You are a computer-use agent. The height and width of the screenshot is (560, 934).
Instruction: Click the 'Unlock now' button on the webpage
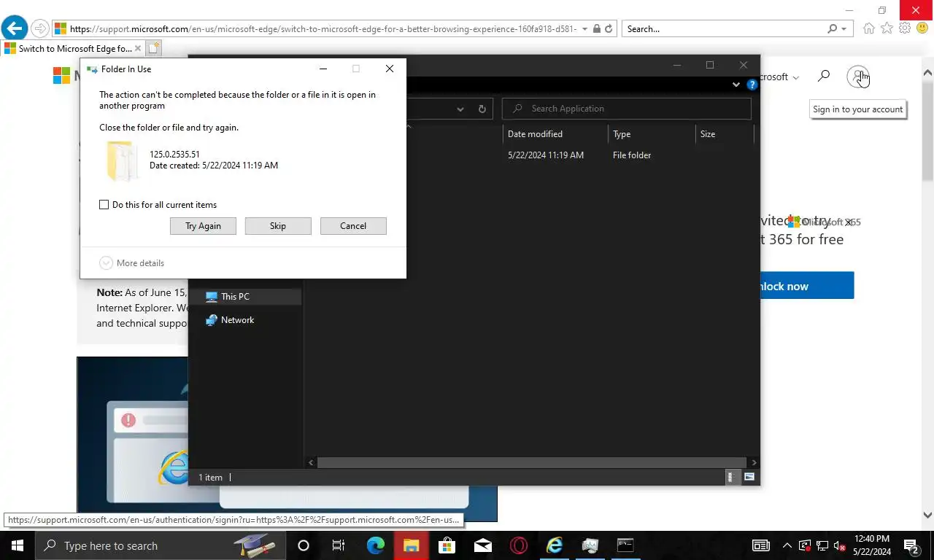807,286
